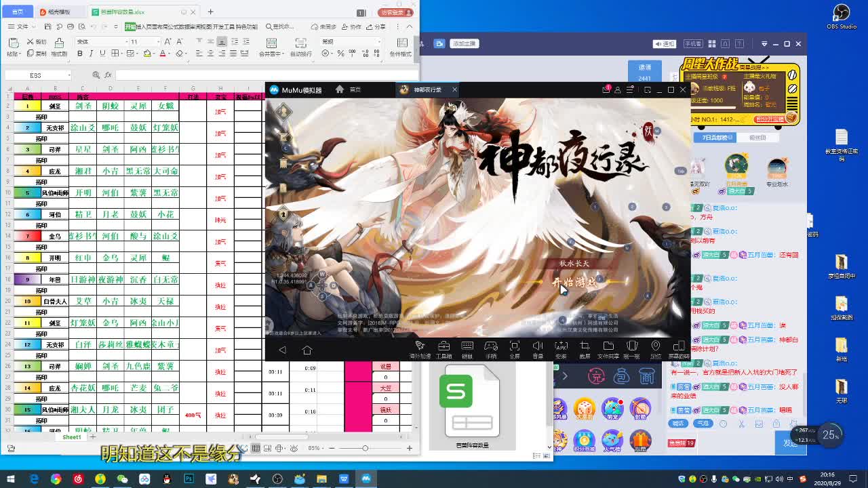Click zoom in plus on WPS status bar
868x488 pixels.
tap(409, 448)
